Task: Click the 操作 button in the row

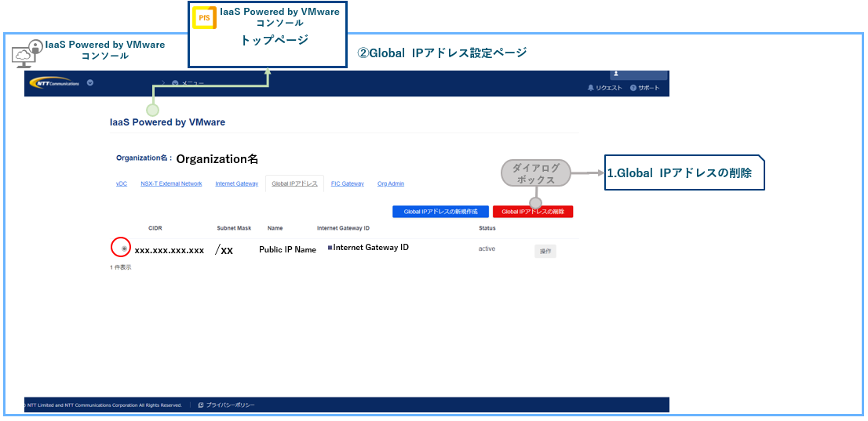Action: click(545, 251)
